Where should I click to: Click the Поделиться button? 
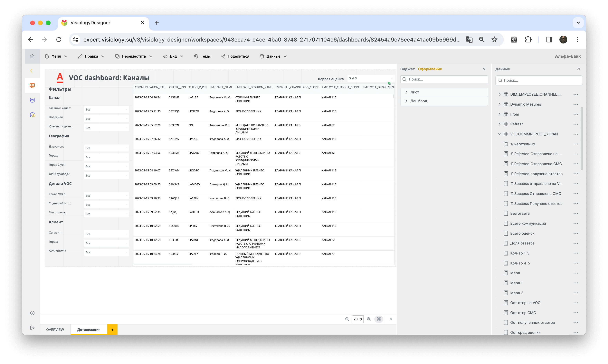coord(235,56)
